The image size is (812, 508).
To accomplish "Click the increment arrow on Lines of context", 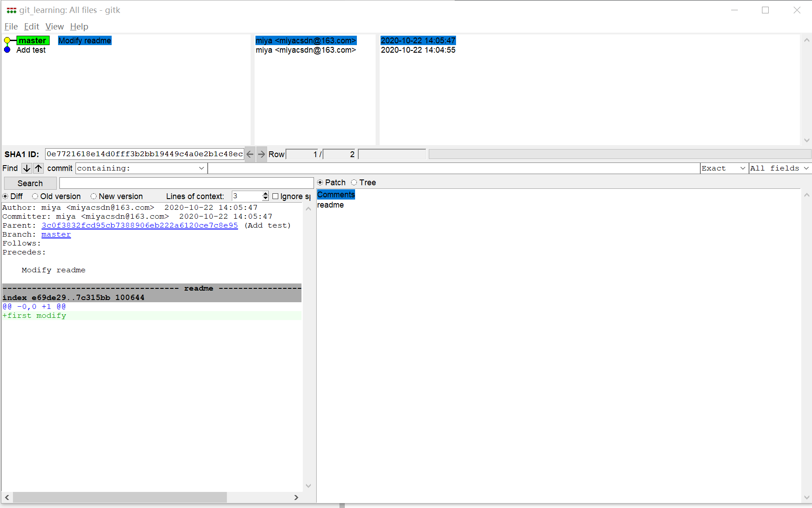I will click(x=266, y=193).
